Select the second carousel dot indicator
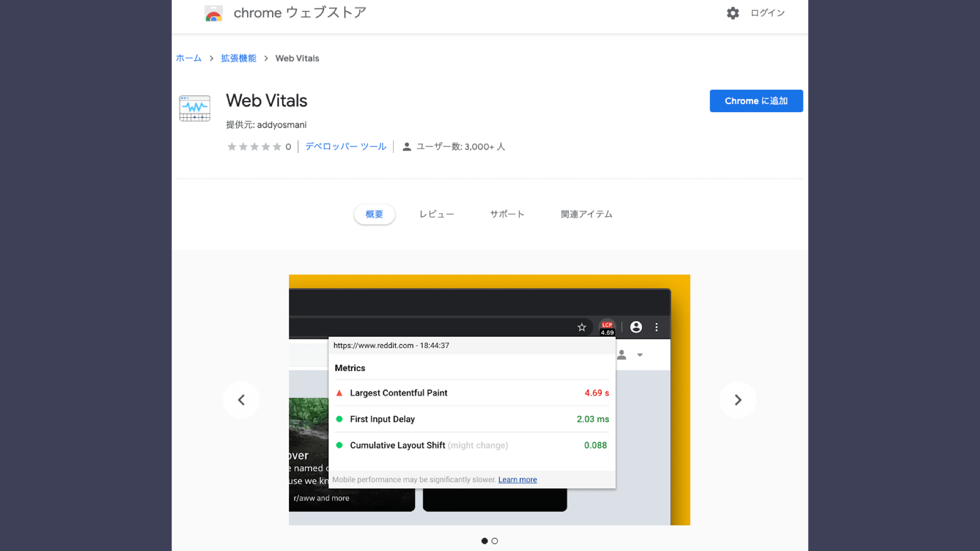Screen dimensions: 980x551 point(495,541)
